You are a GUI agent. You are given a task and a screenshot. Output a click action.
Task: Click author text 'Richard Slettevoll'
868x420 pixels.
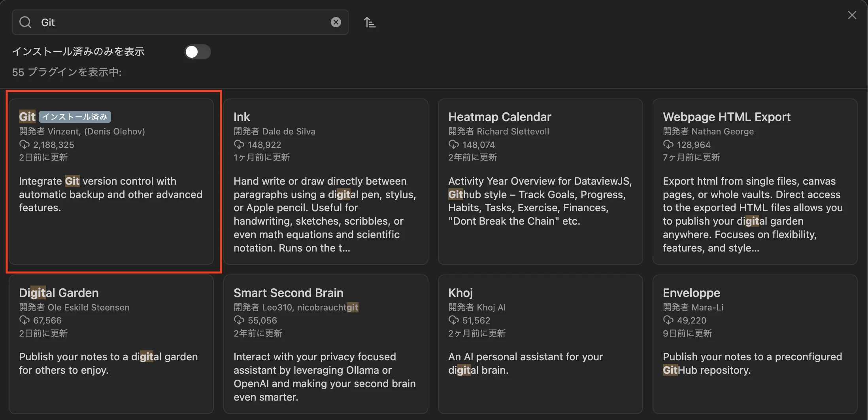click(x=513, y=131)
